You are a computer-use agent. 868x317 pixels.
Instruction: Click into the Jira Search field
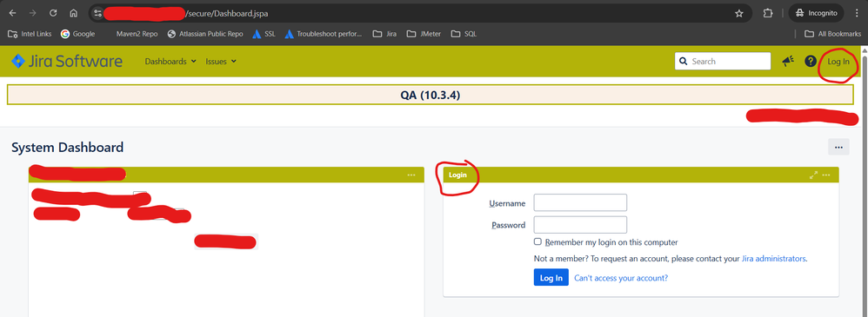pyautogui.click(x=723, y=62)
